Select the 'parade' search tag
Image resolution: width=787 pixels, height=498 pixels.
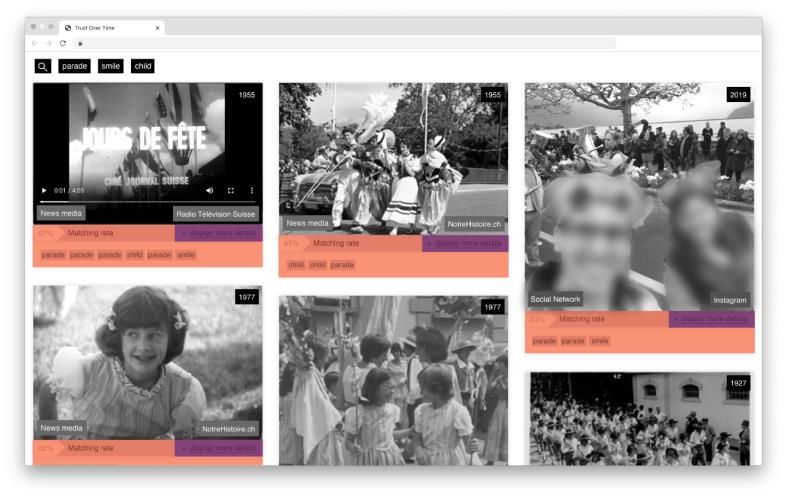click(x=74, y=66)
